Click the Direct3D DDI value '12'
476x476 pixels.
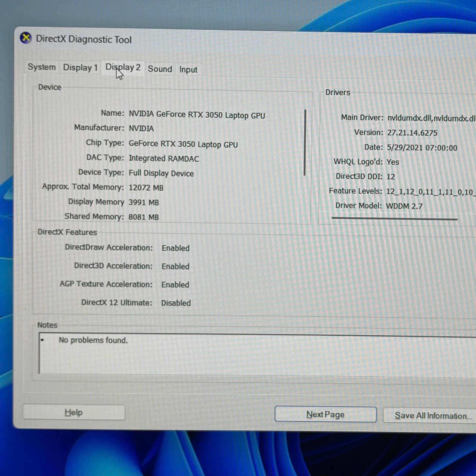click(390, 177)
